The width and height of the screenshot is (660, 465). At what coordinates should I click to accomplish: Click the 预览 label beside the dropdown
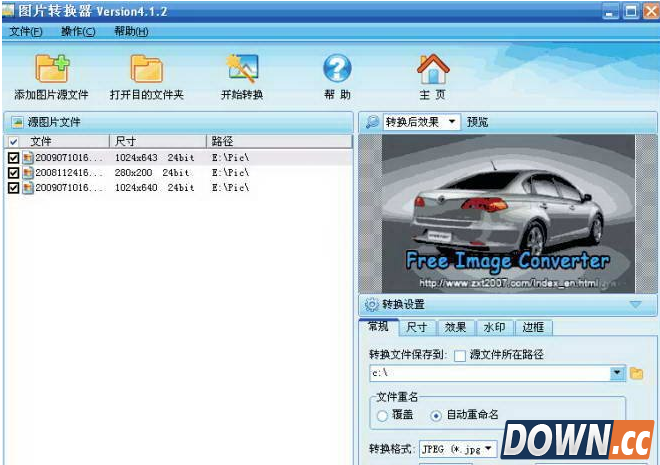click(477, 122)
